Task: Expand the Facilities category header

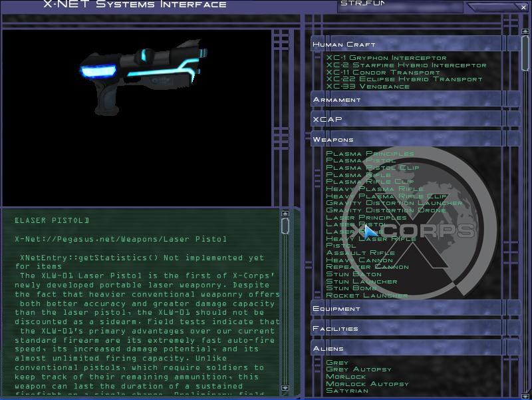Action: (x=416, y=328)
